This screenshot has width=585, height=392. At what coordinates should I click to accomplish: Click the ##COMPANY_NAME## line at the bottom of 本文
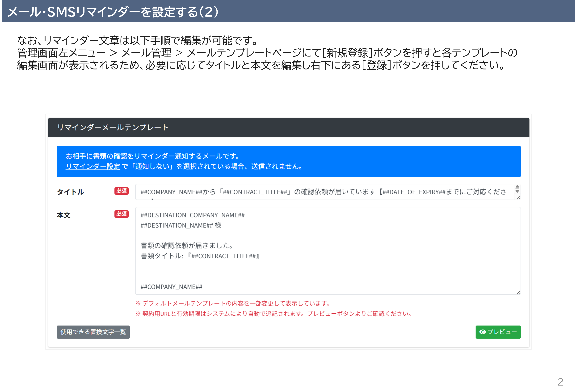[x=171, y=287]
